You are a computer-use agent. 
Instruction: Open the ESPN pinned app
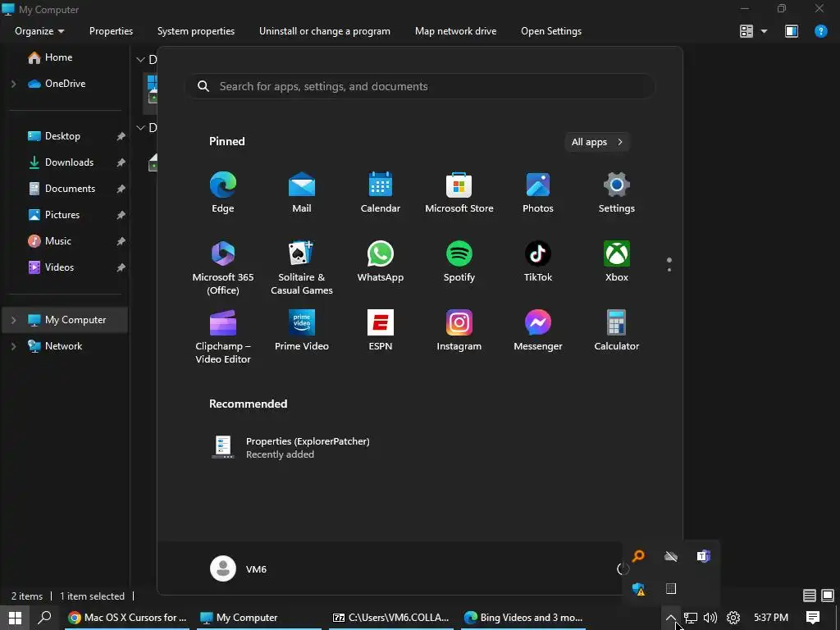(381, 331)
